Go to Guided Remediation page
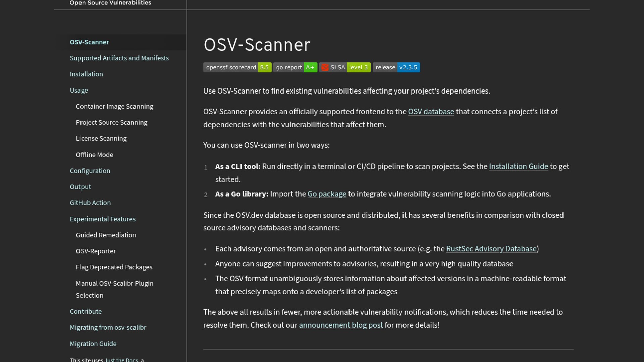 click(x=106, y=235)
